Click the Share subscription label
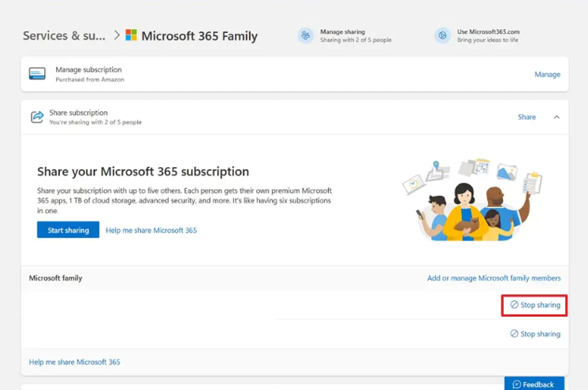The image size is (588, 390). [78, 113]
